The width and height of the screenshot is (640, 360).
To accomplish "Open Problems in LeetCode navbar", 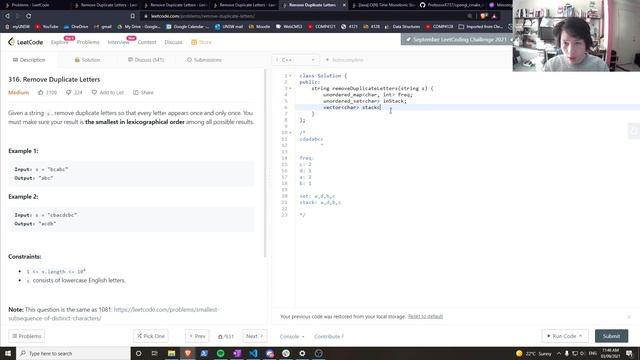I will point(88,42).
